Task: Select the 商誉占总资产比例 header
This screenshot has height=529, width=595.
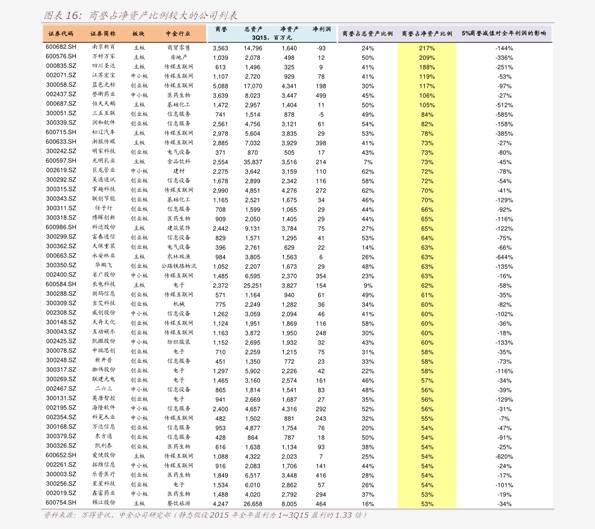Action: [x=367, y=34]
